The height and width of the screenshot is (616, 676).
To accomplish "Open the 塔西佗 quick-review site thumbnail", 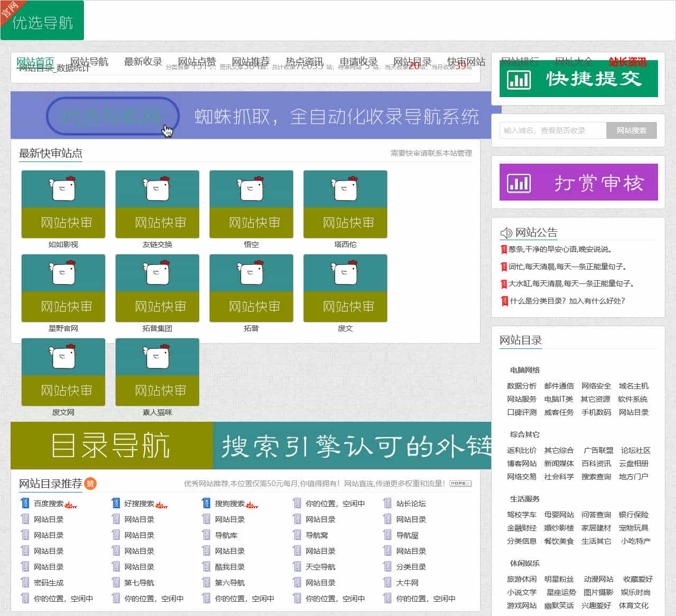I will (x=345, y=204).
